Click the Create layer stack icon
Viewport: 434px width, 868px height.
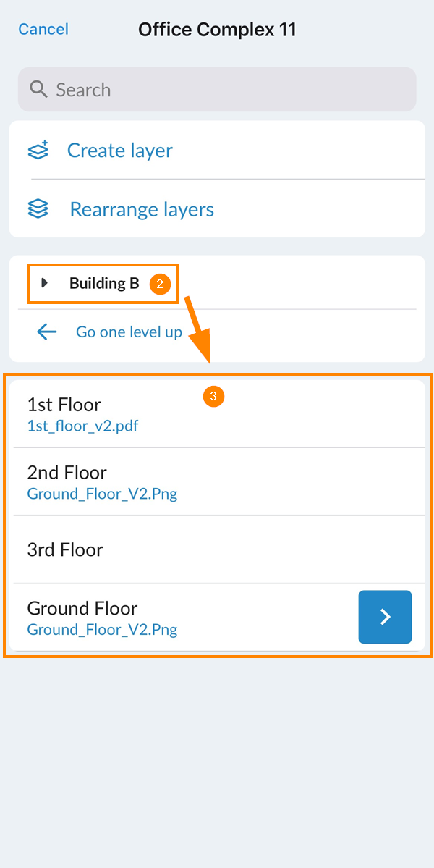coord(38,150)
